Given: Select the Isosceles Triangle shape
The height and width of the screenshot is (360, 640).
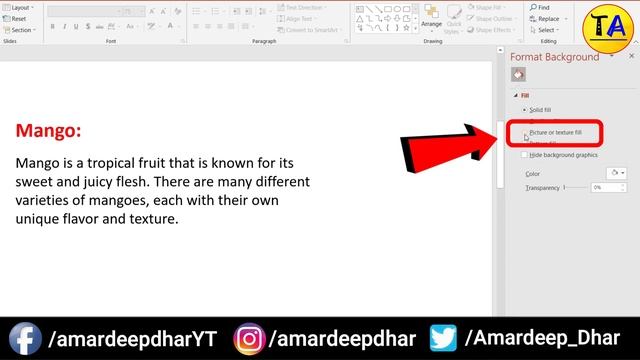Looking at the screenshot, I should [360, 19].
